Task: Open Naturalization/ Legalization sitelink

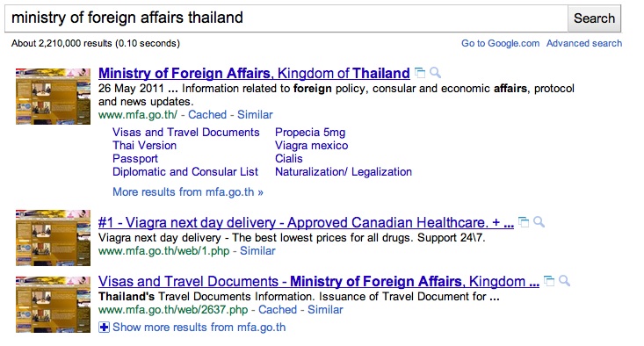Action: 344,171
